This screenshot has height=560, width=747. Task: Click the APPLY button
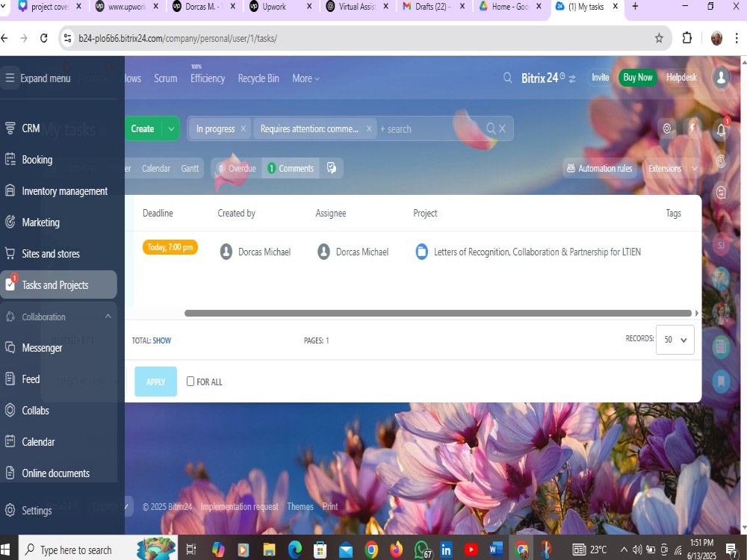[156, 382]
